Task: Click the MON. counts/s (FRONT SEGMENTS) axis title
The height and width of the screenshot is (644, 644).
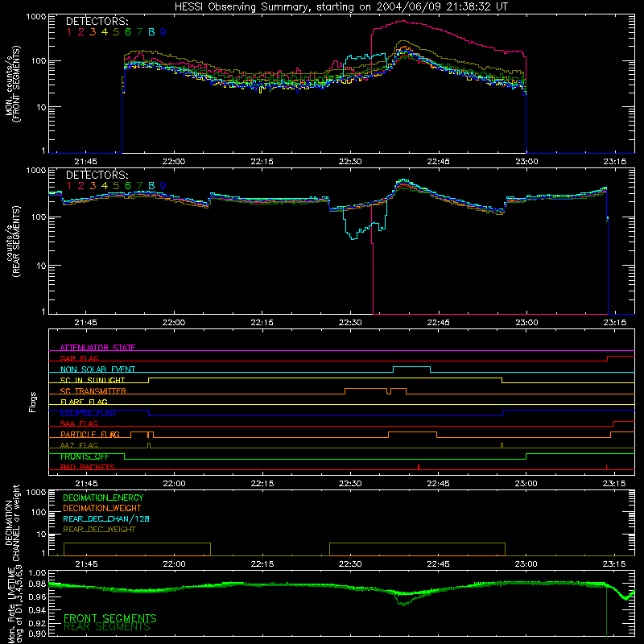Action: click(x=12, y=85)
